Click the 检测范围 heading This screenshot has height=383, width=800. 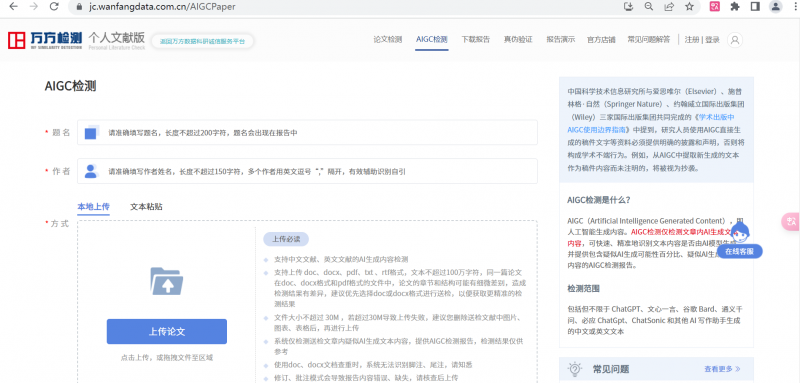583,288
